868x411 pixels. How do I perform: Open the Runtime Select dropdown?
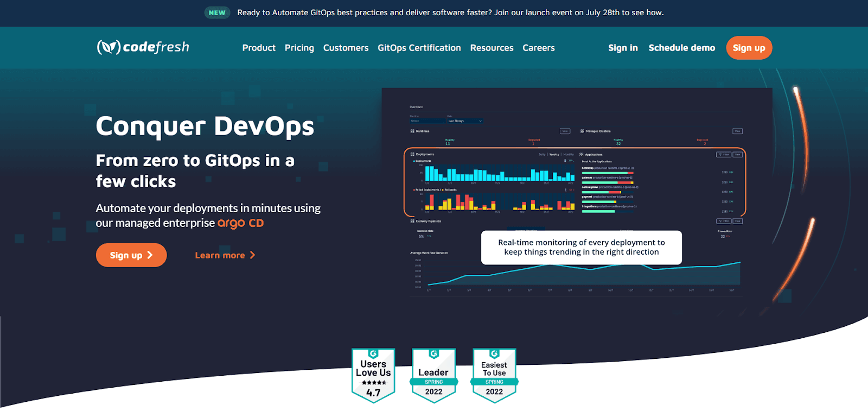tap(427, 121)
